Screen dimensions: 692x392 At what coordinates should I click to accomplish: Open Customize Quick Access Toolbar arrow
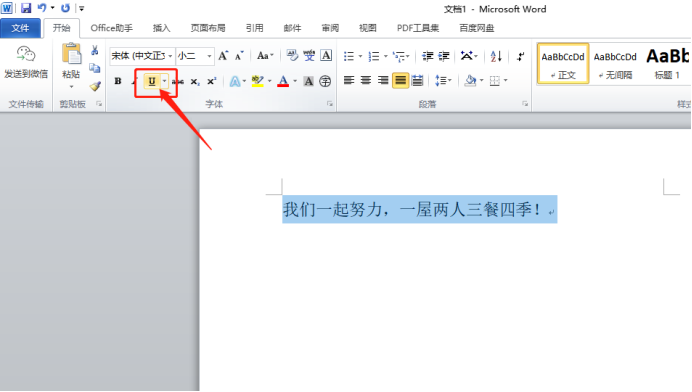coord(81,8)
